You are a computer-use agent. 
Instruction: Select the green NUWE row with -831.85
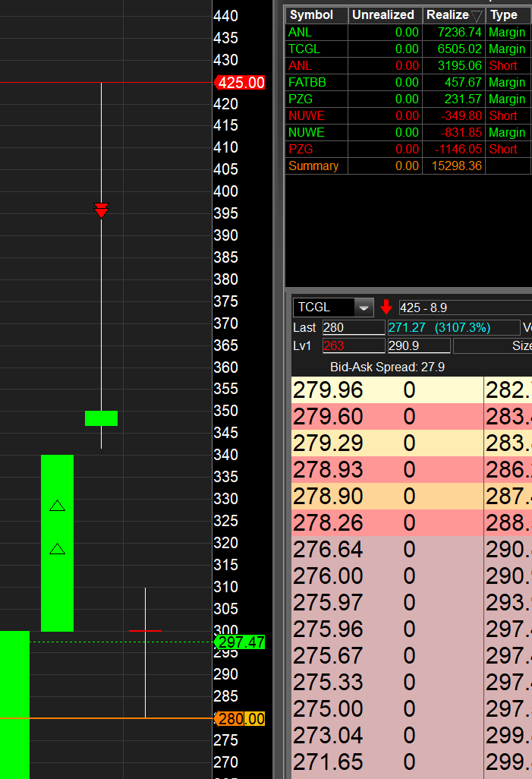pyautogui.click(x=408, y=133)
